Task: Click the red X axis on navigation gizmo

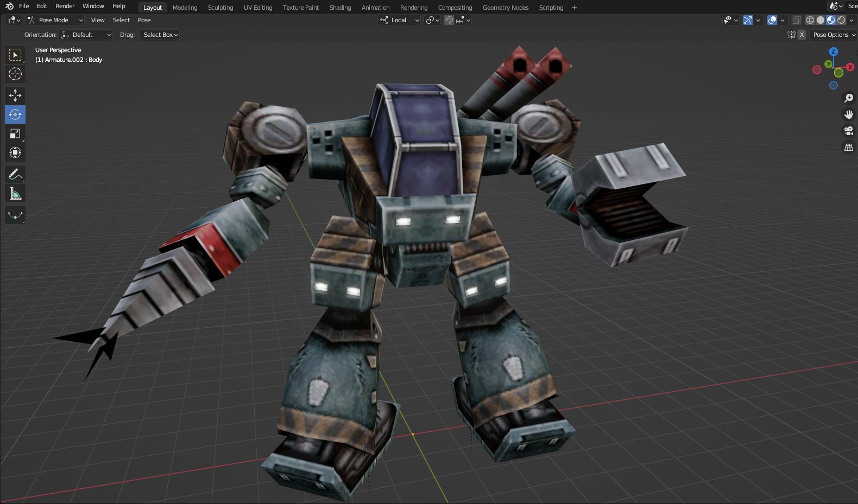Action: [x=850, y=67]
